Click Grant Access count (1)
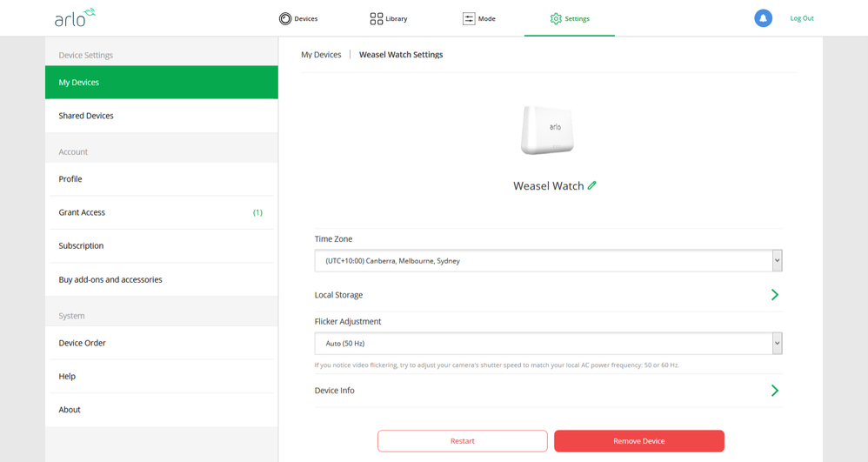 (257, 212)
